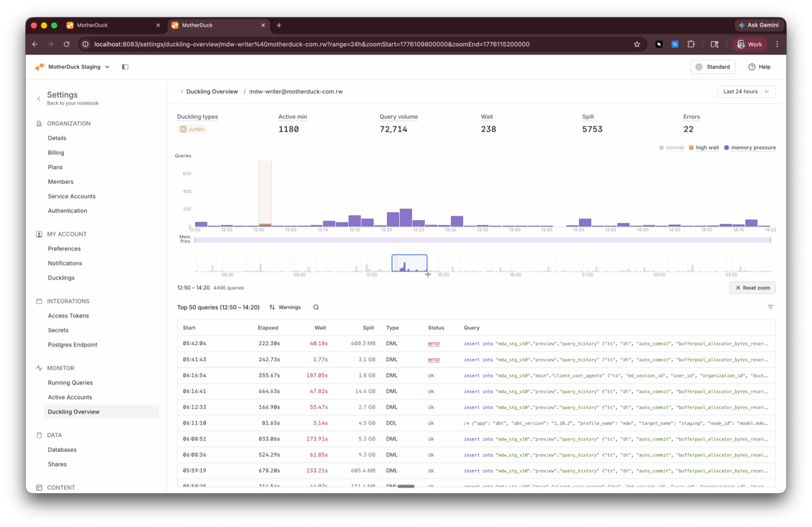Click the My Account section icon
Viewport: 812px width, 527px height.
coord(39,234)
